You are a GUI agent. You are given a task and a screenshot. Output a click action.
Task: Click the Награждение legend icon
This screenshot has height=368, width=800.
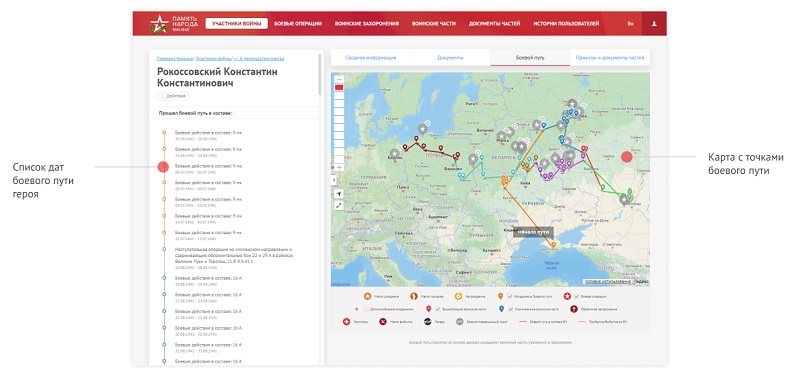coord(458,296)
